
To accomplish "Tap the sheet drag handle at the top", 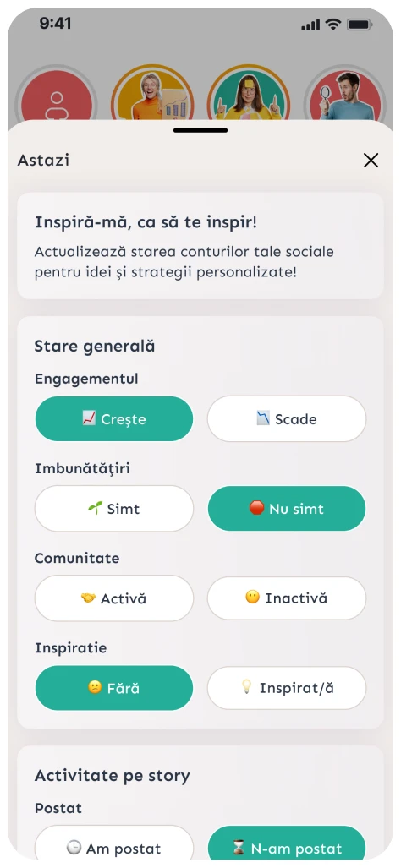I will pyautogui.click(x=200, y=131).
